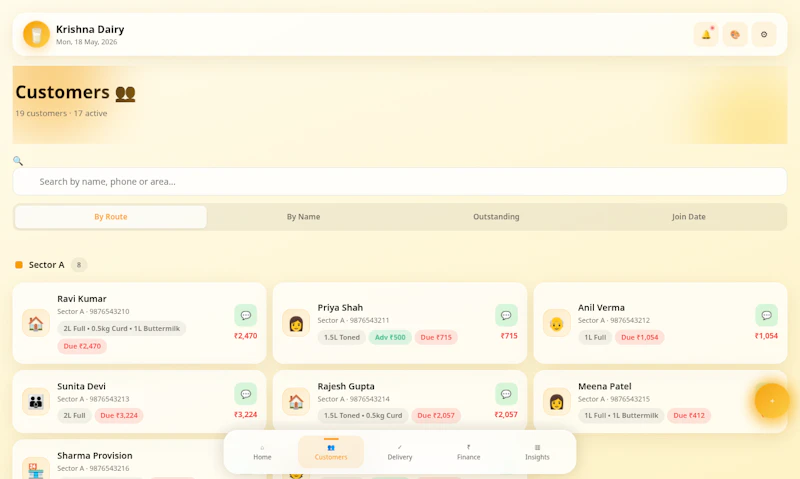Open the Insights tab
Screen dimensions: 800x479
pyautogui.click(x=537, y=452)
